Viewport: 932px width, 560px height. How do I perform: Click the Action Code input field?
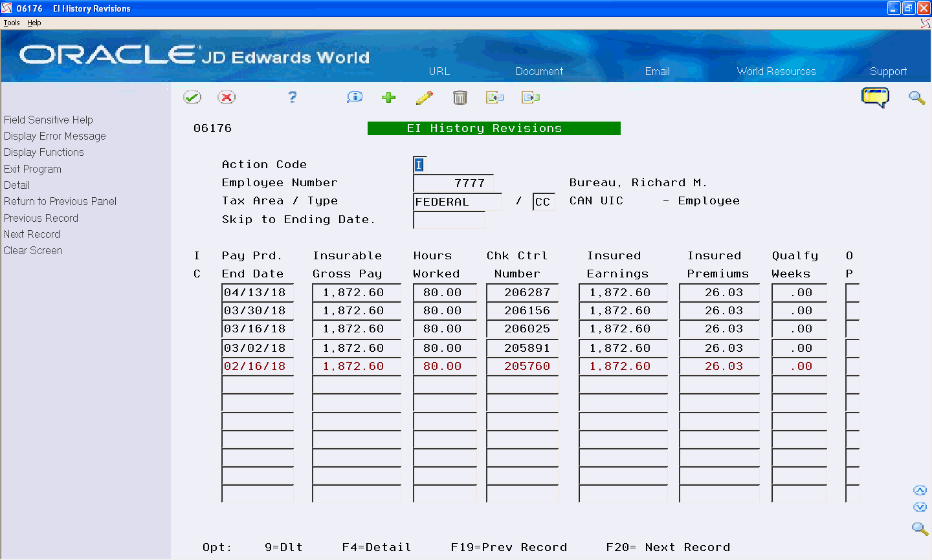[x=419, y=164]
